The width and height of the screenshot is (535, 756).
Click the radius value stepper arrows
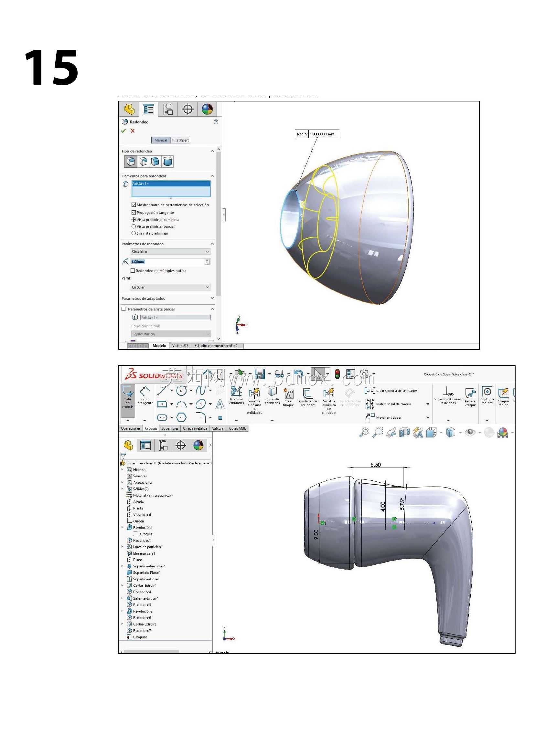click(207, 262)
